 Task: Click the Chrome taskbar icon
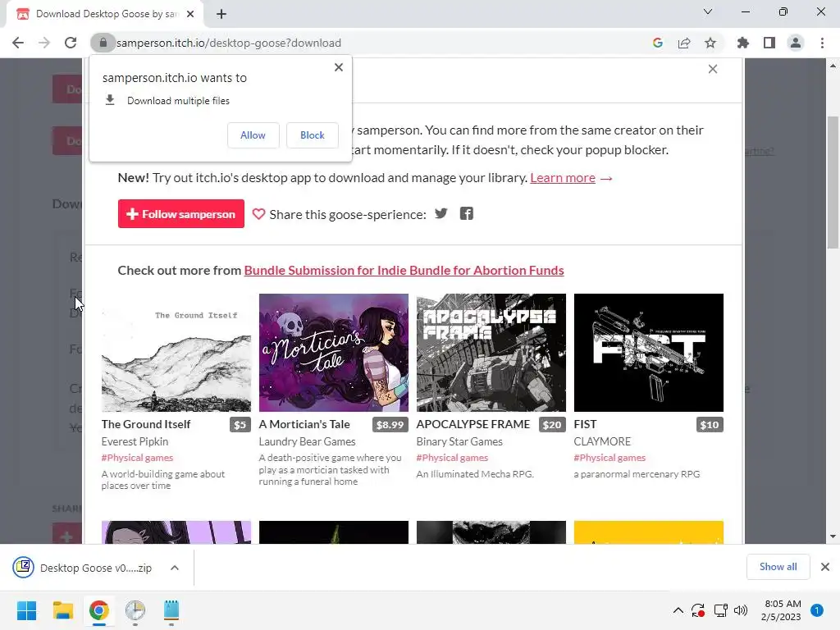point(98,610)
